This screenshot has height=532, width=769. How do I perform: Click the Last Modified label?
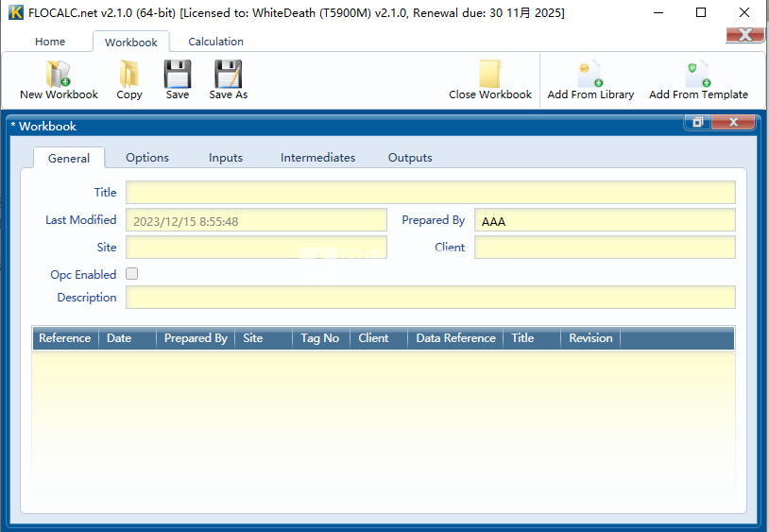(x=81, y=219)
